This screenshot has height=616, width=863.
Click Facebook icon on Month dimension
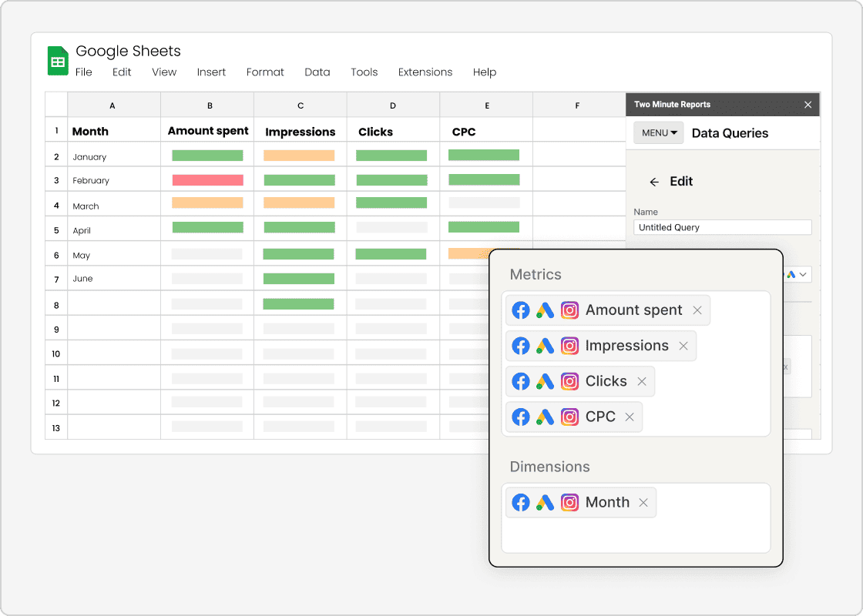point(521,501)
